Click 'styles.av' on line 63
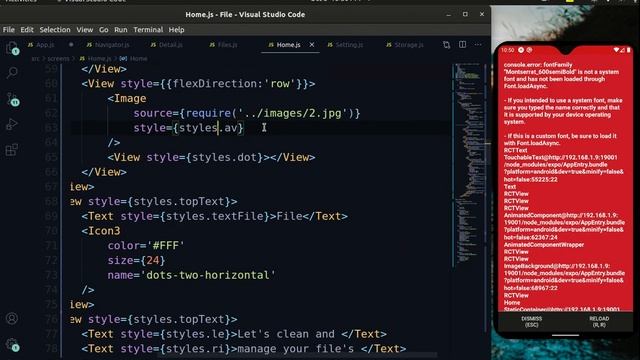This screenshot has width=640, height=360. pyautogui.click(x=208, y=128)
